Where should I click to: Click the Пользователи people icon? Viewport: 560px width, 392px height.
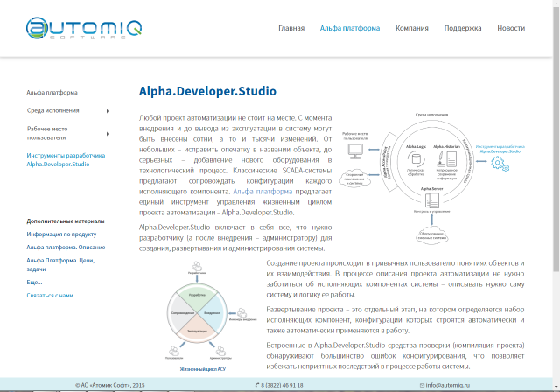[x=173, y=351]
